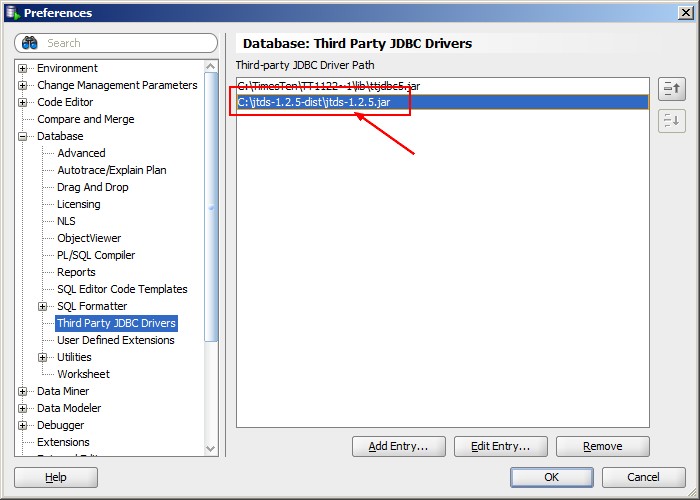700x500 pixels.
Task: Expand the Data Modeler node
Action: [23, 408]
